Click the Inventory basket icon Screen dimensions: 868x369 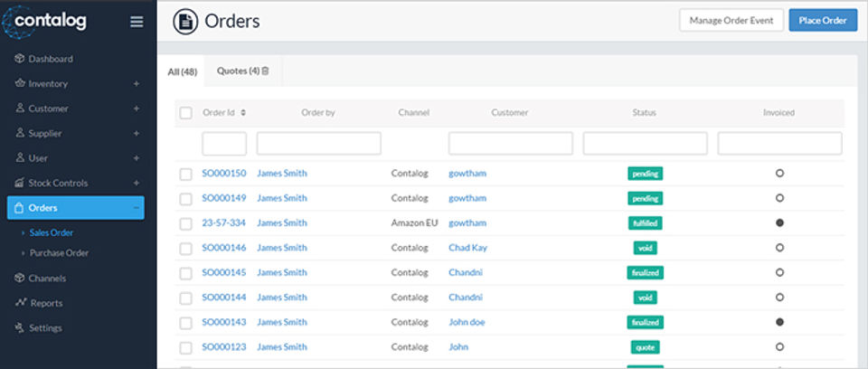(20, 83)
